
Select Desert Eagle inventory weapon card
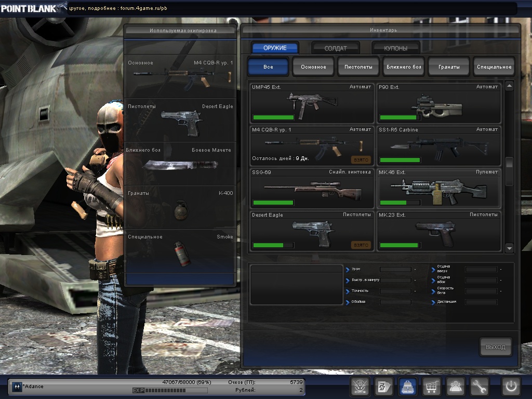tap(312, 231)
